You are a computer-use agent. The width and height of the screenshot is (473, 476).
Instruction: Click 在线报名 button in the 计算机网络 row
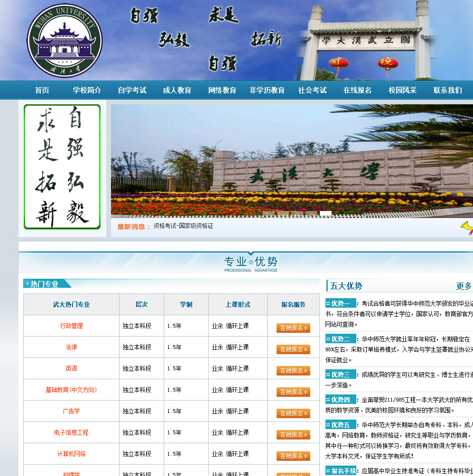pos(293,456)
